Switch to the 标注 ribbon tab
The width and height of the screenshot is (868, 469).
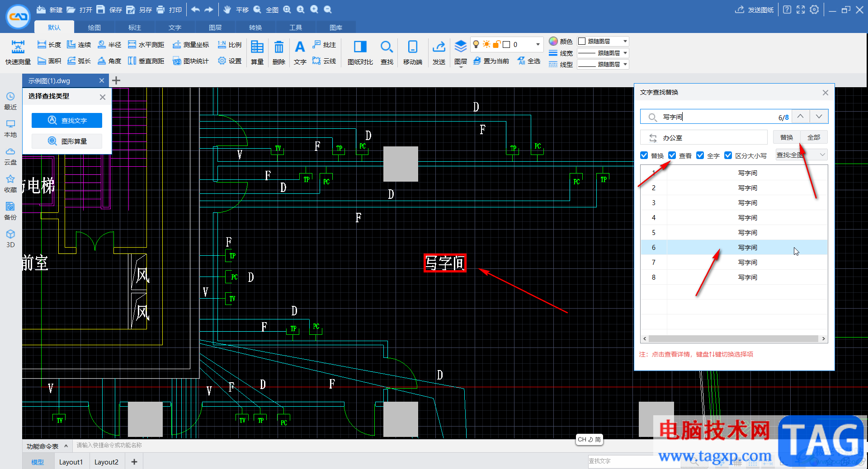[134, 28]
